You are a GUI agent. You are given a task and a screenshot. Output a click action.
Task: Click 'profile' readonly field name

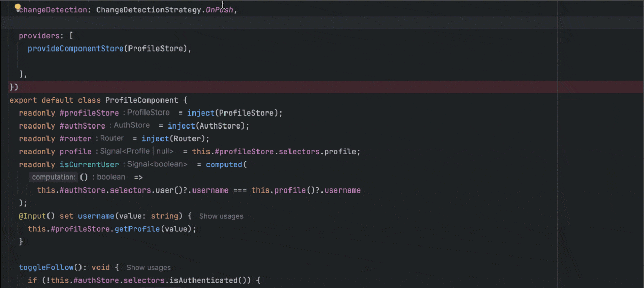(76, 152)
